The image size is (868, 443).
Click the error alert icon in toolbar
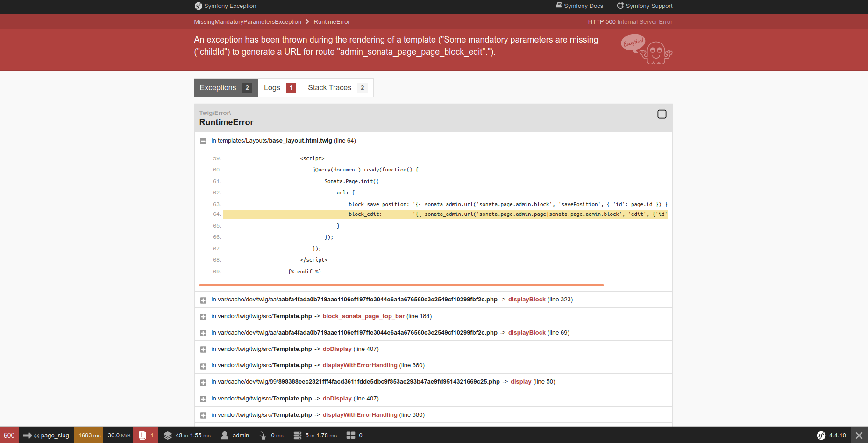142,435
